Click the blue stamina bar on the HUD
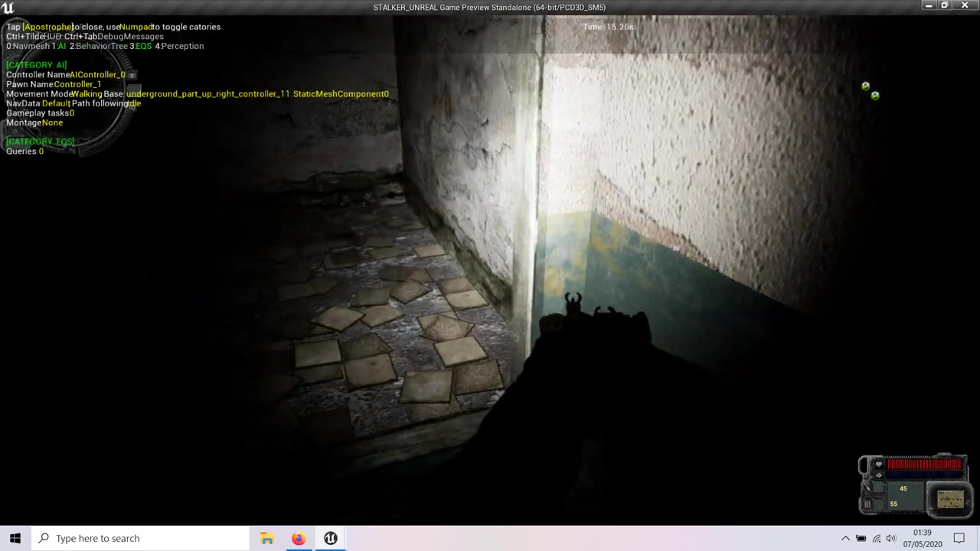This screenshot has height=551, width=980. [925, 475]
